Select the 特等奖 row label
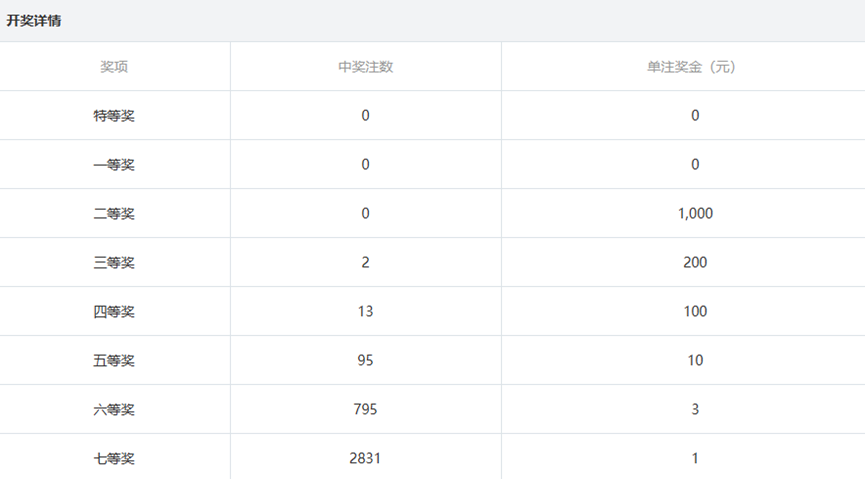The width and height of the screenshot is (865, 479). [114, 116]
